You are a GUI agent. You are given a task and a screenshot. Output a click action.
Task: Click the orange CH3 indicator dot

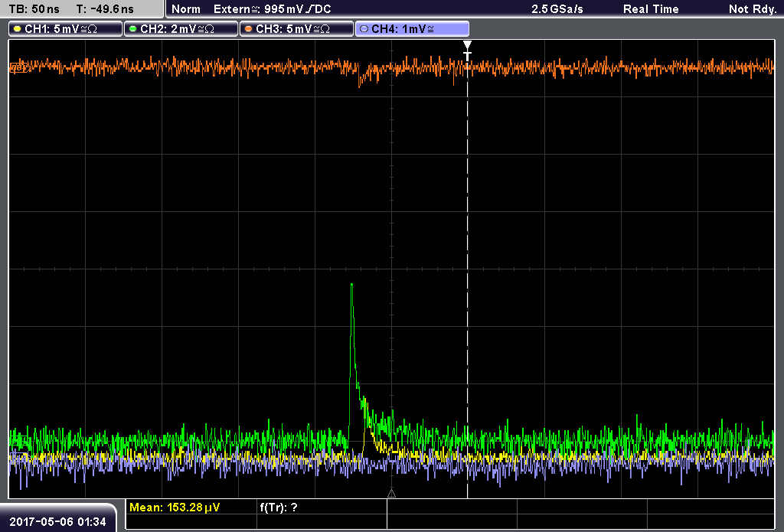[x=249, y=29]
